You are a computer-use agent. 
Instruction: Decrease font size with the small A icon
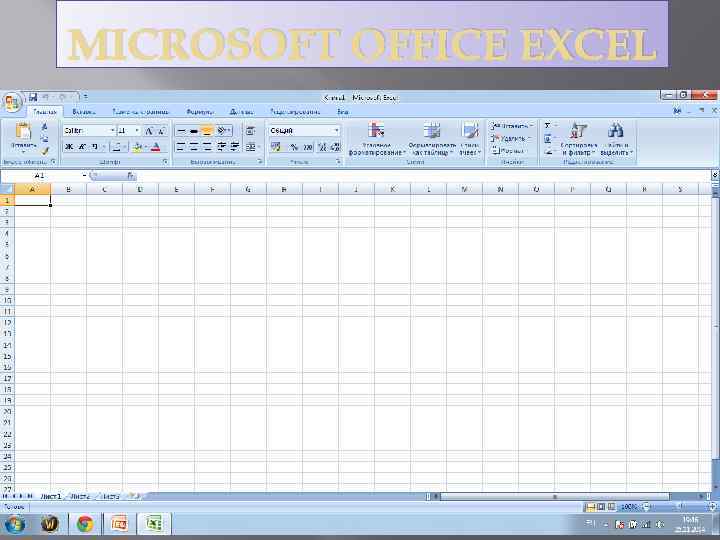pos(162,131)
